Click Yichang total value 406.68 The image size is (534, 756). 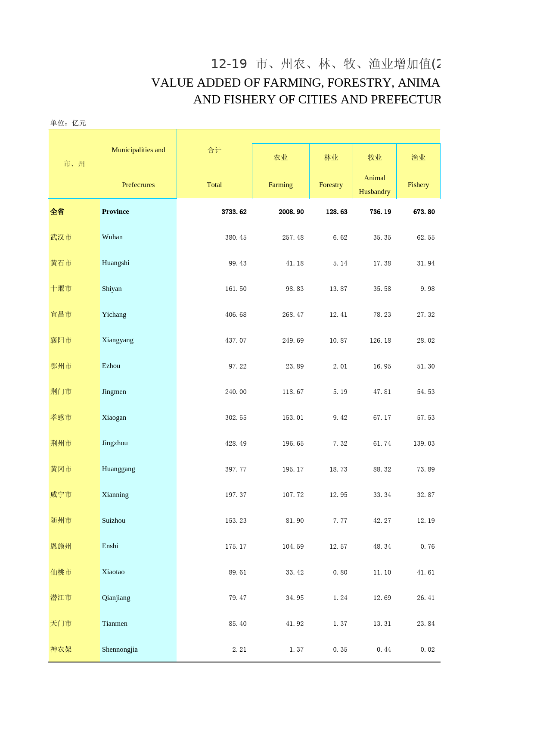(x=236, y=315)
